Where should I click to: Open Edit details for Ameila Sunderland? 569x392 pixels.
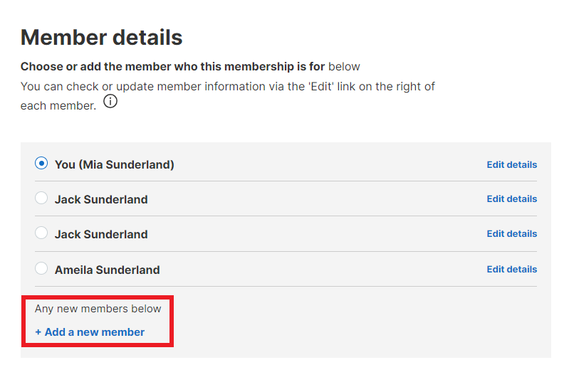[x=511, y=269]
